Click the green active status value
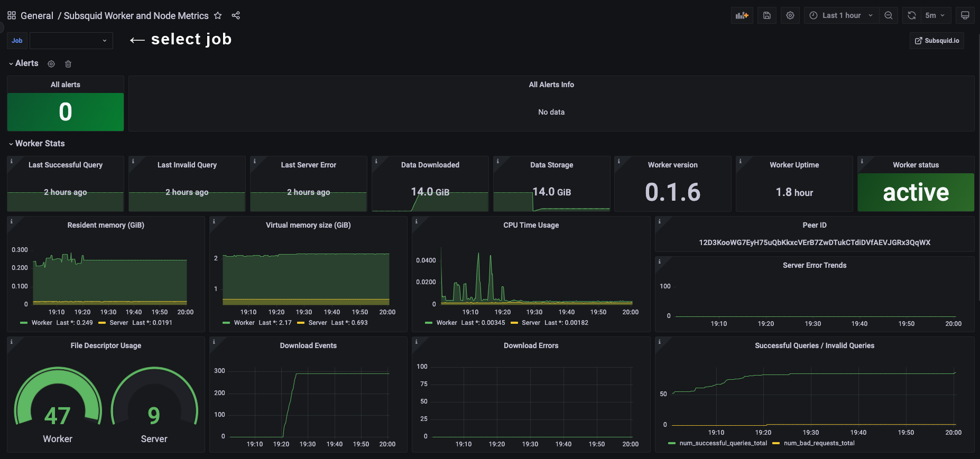This screenshot has height=459, width=980. (x=916, y=192)
